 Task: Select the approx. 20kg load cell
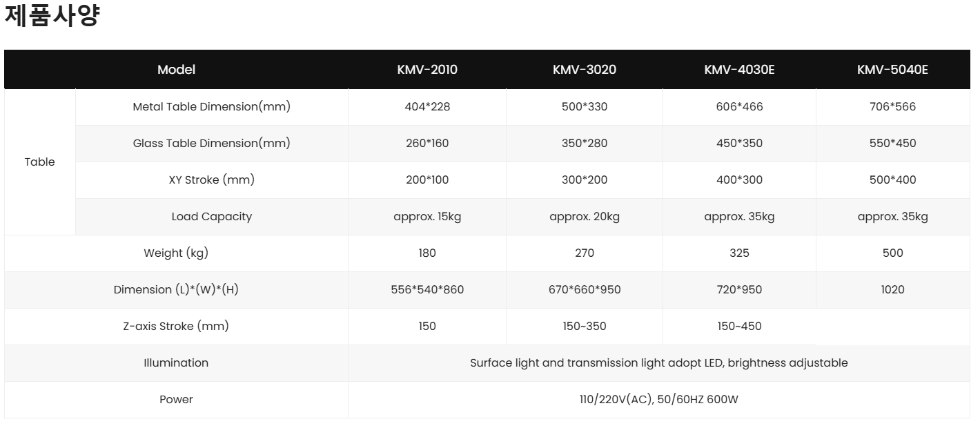click(585, 217)
